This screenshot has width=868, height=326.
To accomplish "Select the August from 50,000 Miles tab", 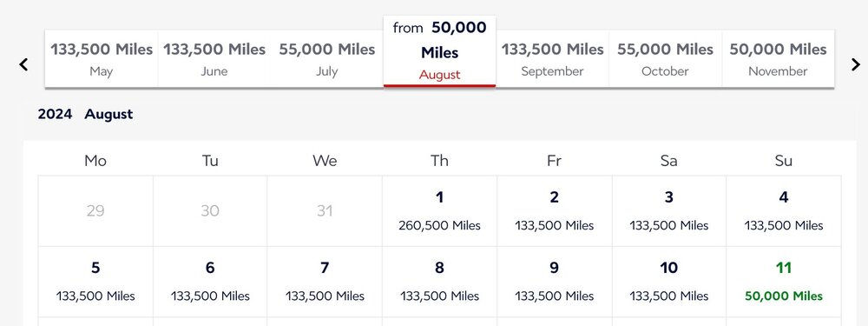I will click(439, 51).
